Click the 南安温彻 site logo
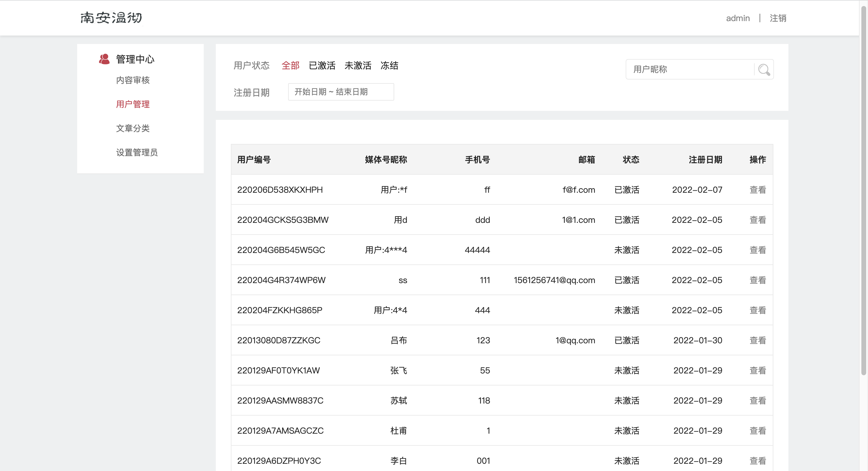This screenshot has height=471, width=868. (111, 18)
